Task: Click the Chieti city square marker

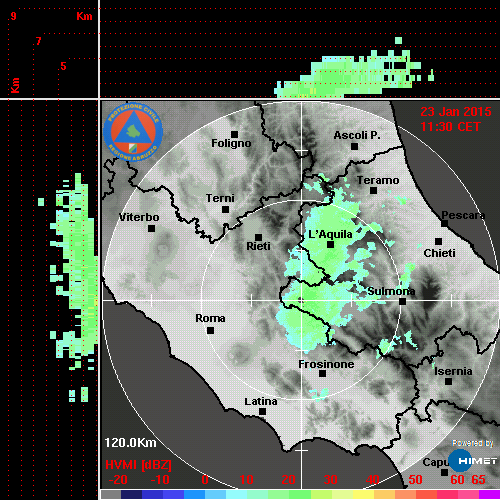Action: coord(439,241)
